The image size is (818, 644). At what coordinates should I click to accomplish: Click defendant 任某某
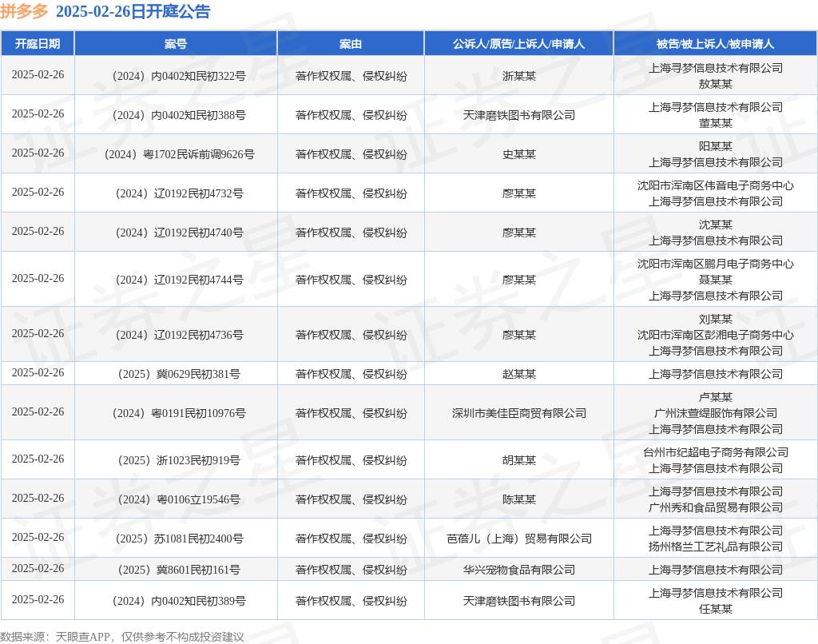click(x=716, y=609)
